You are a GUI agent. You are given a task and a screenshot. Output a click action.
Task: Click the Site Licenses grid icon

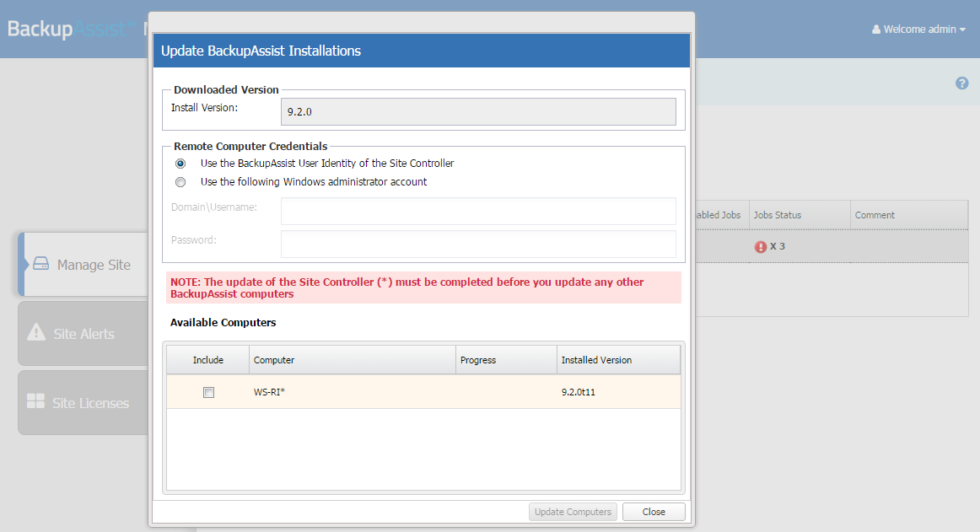coord(35,401)
